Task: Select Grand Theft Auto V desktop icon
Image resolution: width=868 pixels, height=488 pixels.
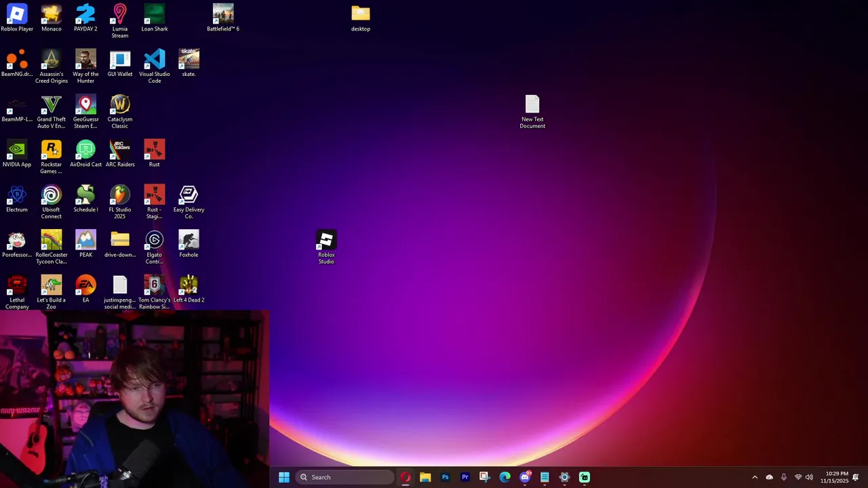Action: point(52,112)
